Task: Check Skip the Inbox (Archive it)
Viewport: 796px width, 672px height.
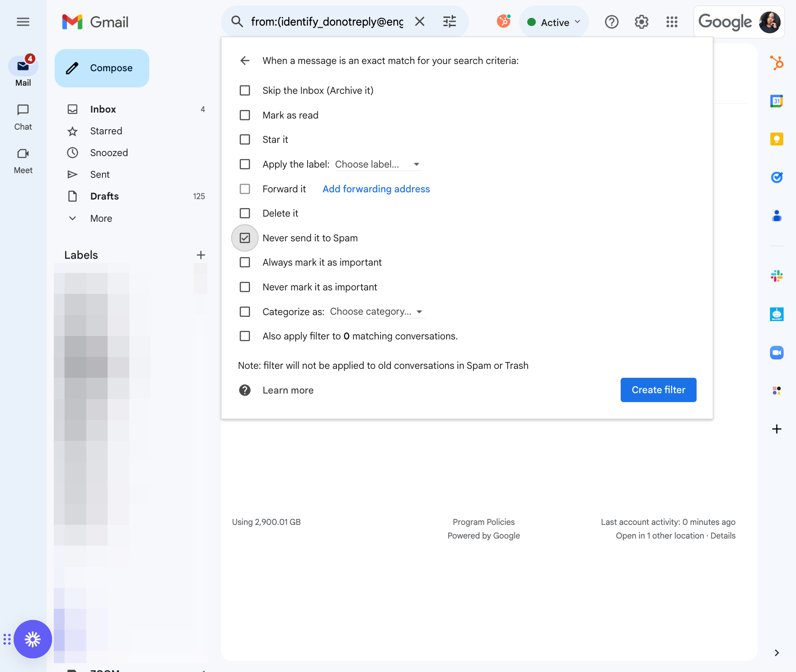Action: 245,90
